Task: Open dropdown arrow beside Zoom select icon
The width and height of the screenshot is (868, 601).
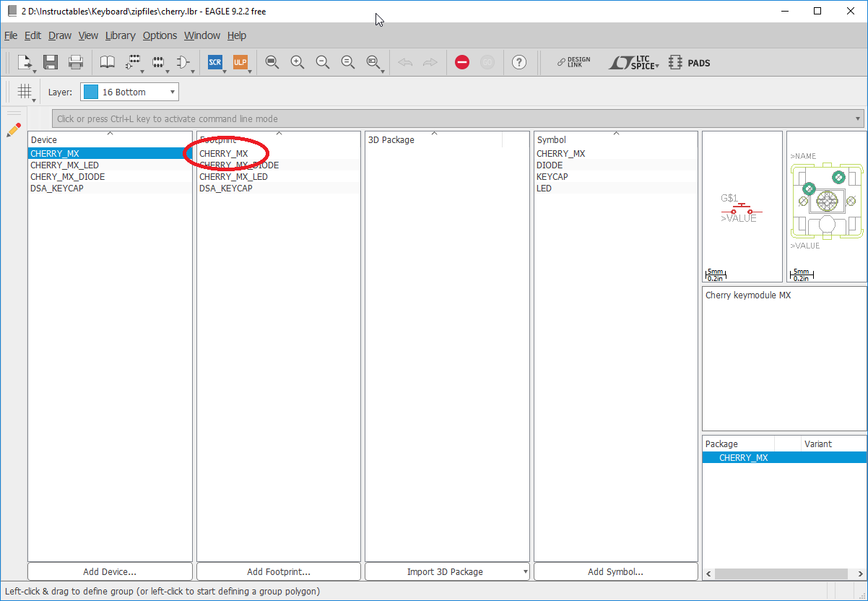Action: point(382,72)
